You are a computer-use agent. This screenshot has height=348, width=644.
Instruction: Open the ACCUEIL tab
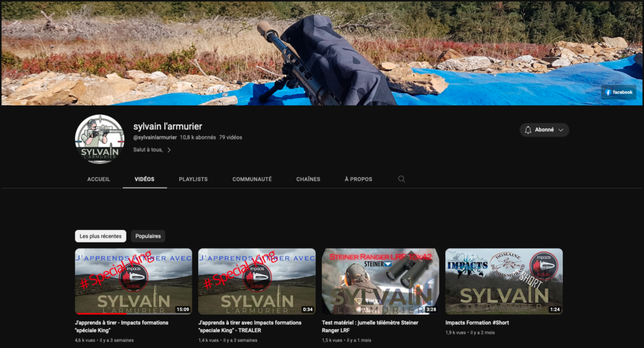point(99,179)
